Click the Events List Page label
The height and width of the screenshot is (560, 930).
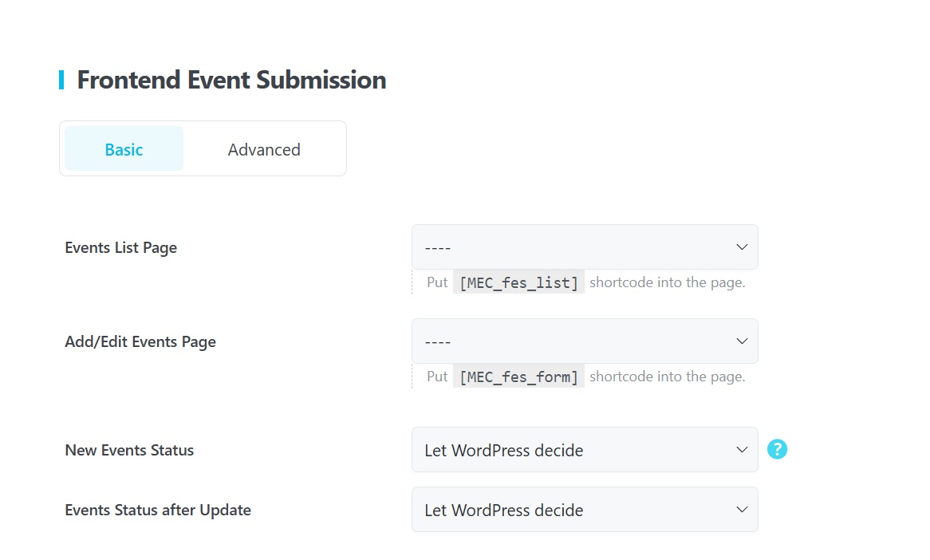pyautogui.click(x=121, y=247)
